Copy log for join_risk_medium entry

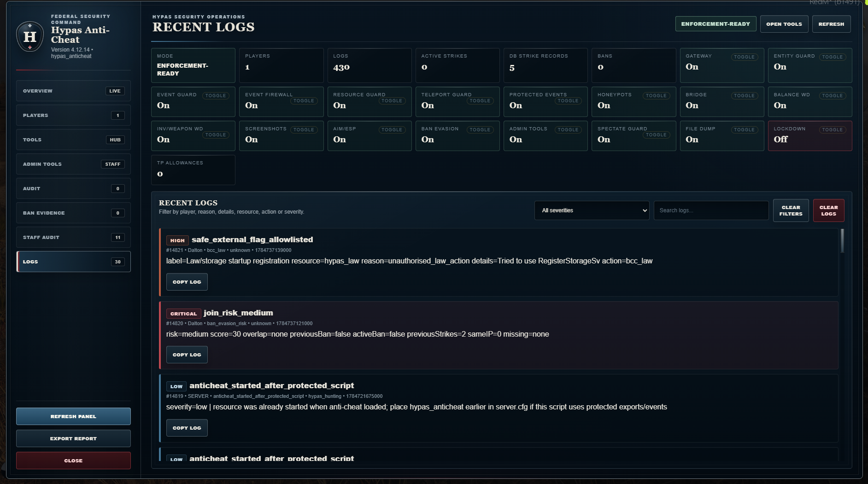[187, 355]
